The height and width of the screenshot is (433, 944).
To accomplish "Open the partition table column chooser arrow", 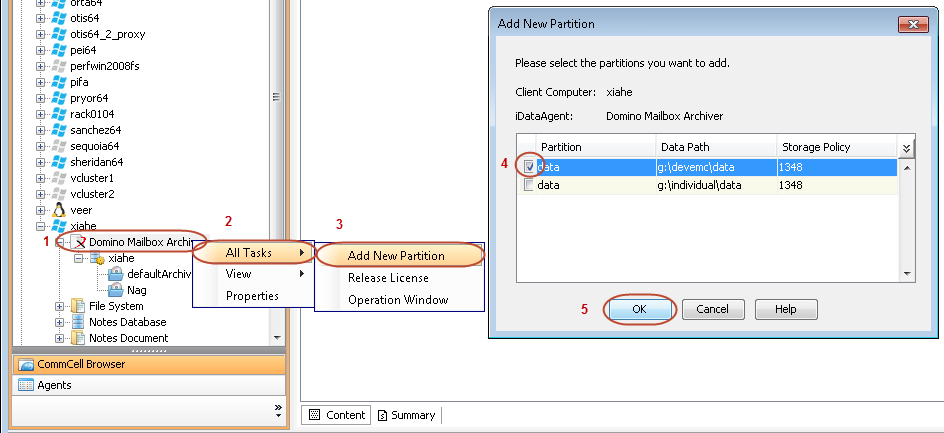I will click(906, 148).
